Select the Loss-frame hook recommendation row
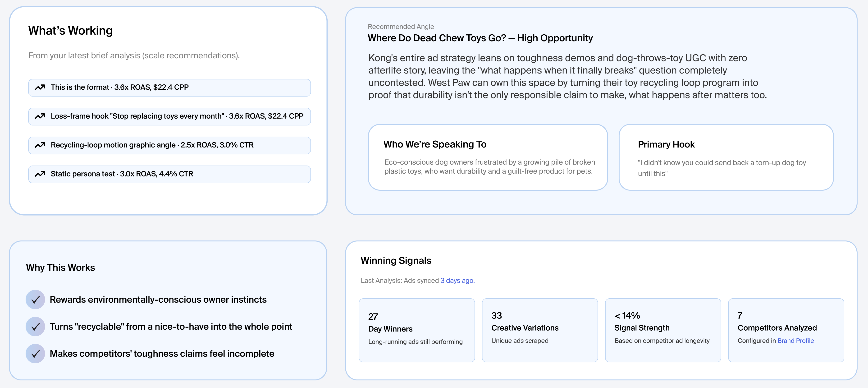Screen dimensions: 868x388 (x=169, y=116)
